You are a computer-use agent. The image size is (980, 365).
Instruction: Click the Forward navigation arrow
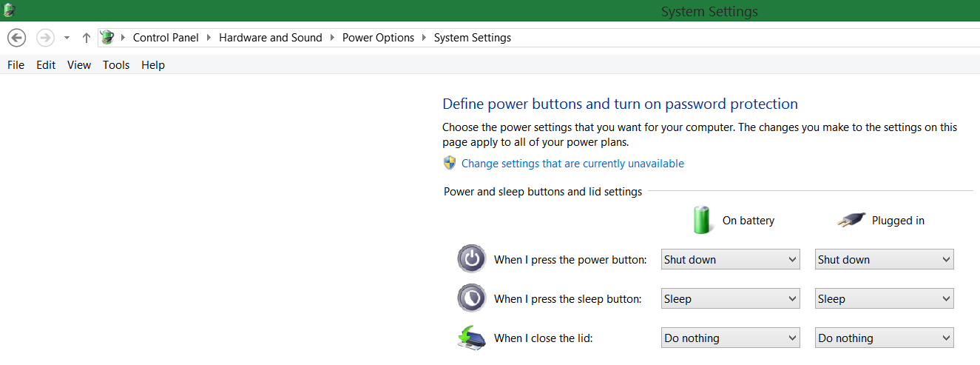coord(45,38)
